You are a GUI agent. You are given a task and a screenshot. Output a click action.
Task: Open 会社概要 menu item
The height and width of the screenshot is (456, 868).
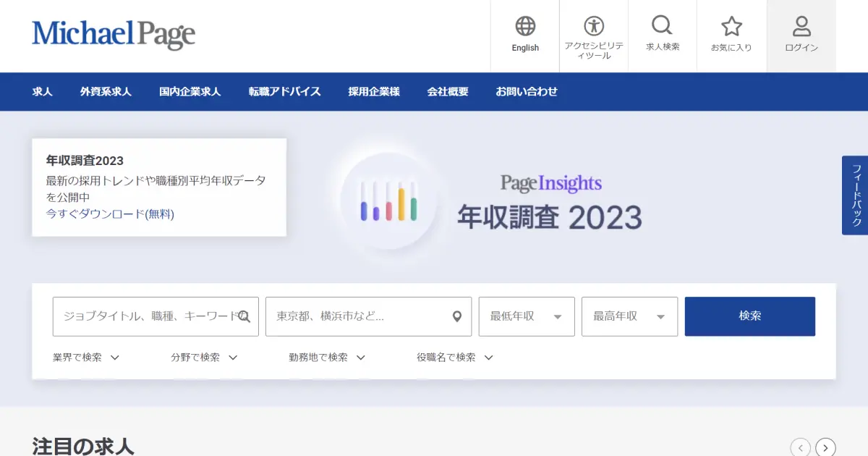coord(448,92)
